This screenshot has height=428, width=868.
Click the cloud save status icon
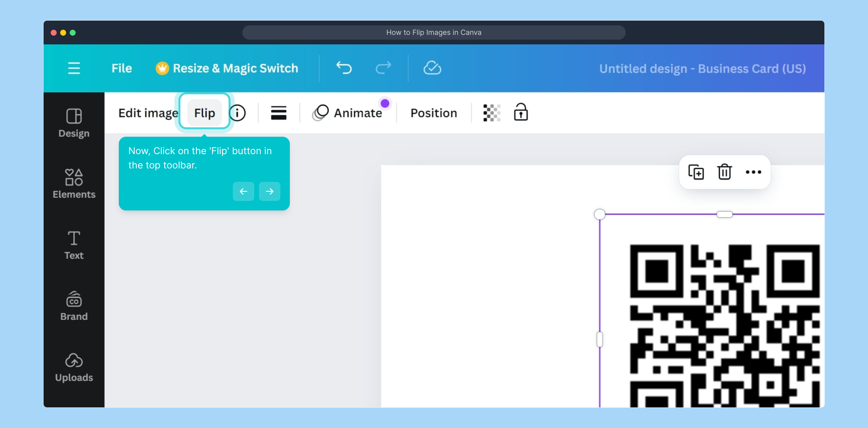tap(432, 68)
